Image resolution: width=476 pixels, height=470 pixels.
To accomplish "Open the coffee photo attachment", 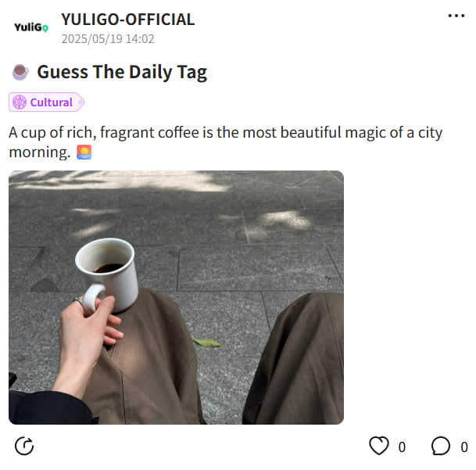I will click(x=176, y=297).
